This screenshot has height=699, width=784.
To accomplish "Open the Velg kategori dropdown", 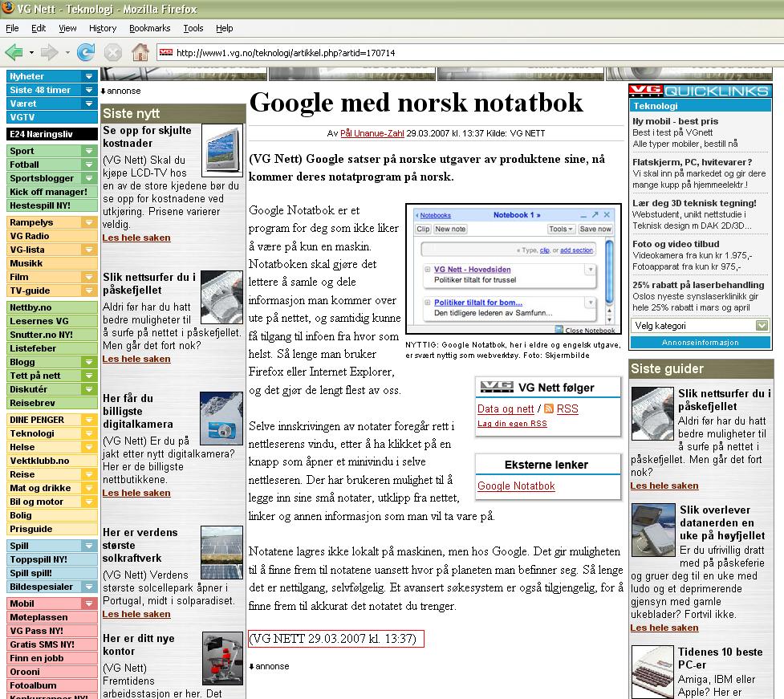I will (700, 326).
